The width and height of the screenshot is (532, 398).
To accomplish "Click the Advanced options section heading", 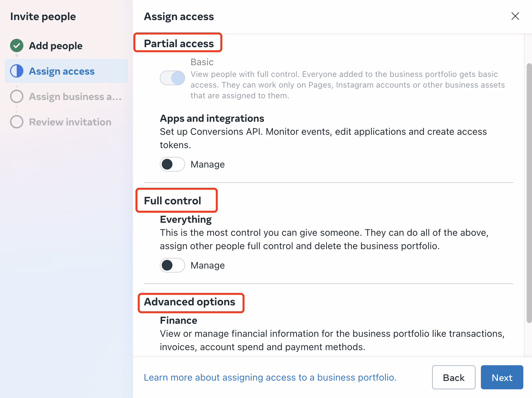I will (189, 302).
